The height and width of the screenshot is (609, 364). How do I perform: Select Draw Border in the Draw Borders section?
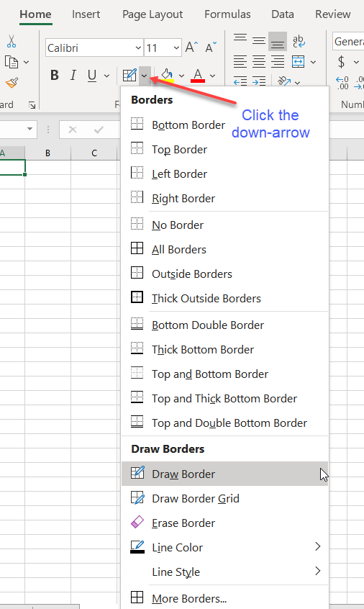225,474
